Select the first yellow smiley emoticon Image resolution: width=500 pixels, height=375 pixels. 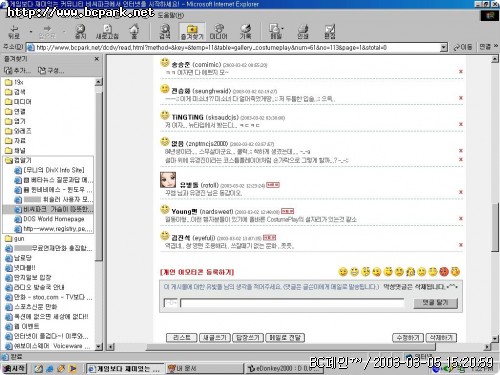pyautogui.click(x=343, y=272)
